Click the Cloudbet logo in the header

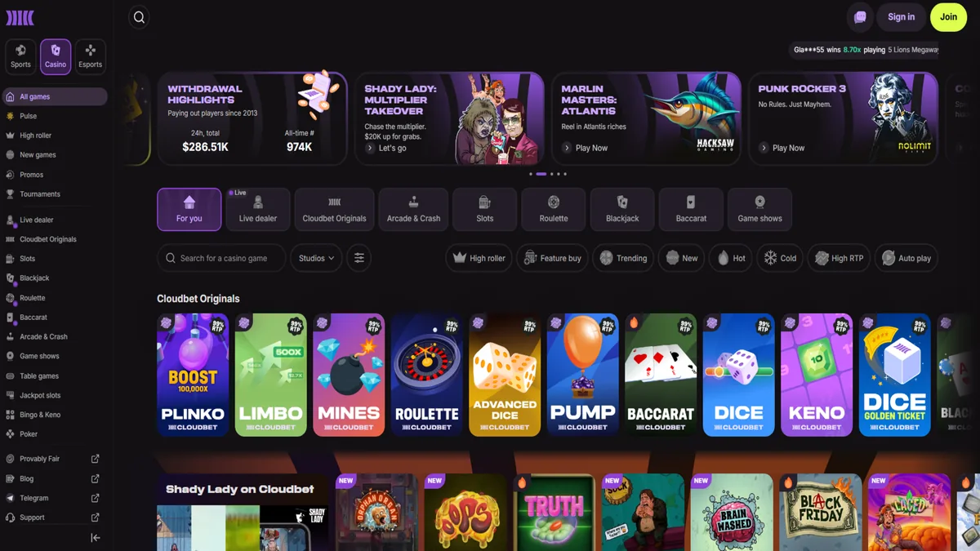pos(20,17)
